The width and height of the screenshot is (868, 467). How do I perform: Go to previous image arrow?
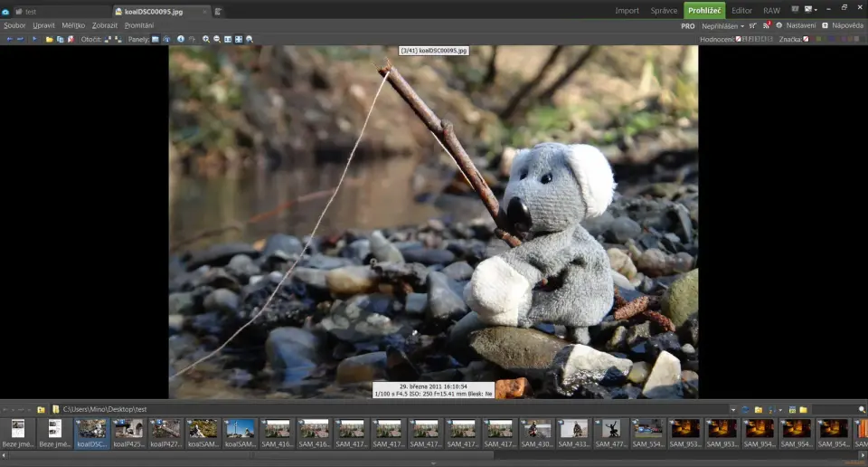[9, 40]
